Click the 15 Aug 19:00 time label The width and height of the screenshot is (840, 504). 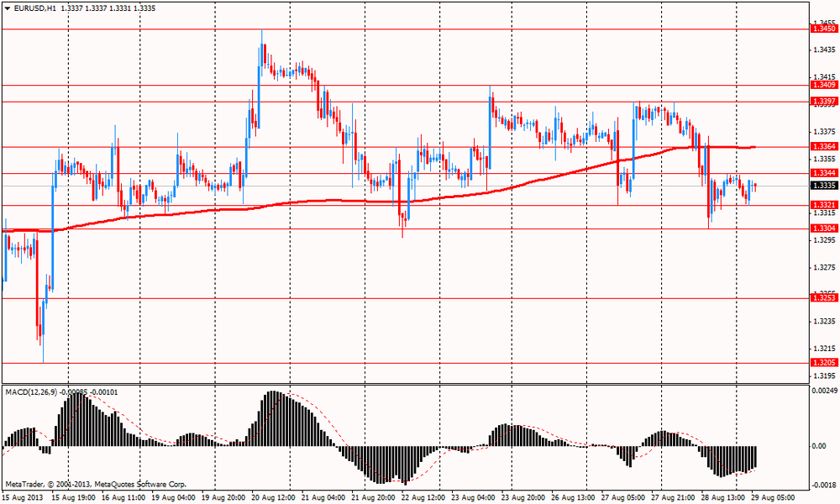[x=73, y=497]
